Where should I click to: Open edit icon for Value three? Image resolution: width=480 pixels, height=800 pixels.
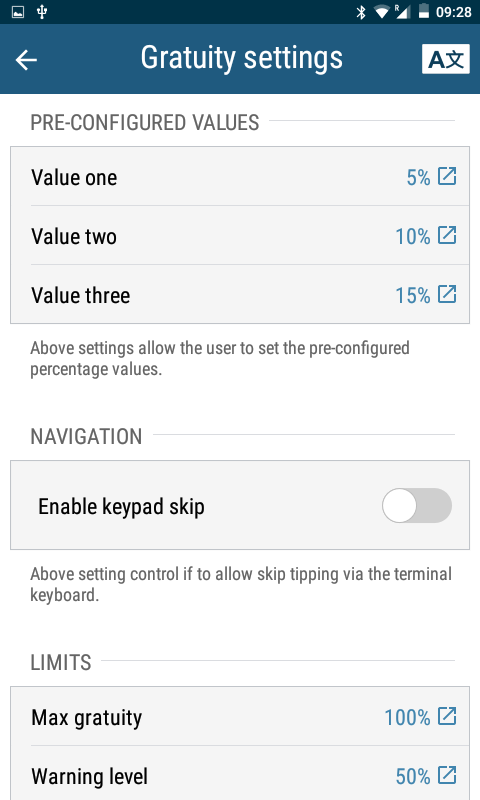(x=447, y=294)
